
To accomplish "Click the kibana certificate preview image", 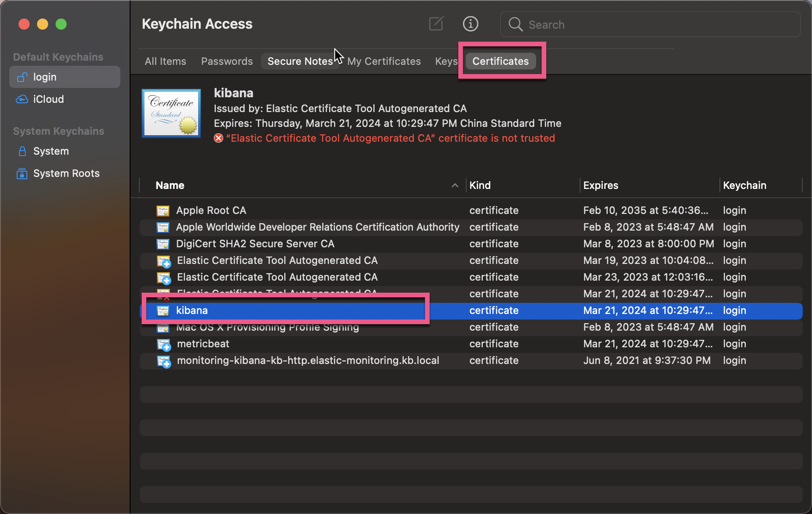I will click(171, 113).
